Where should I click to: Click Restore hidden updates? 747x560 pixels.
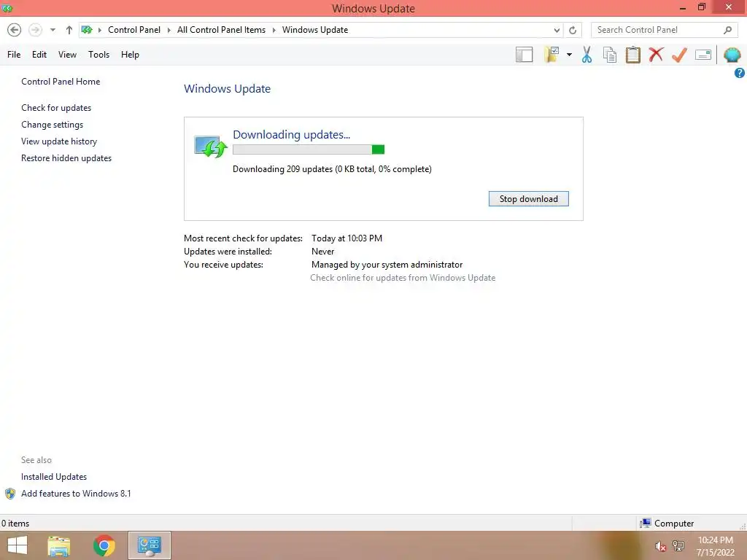[x=66, y=158]
